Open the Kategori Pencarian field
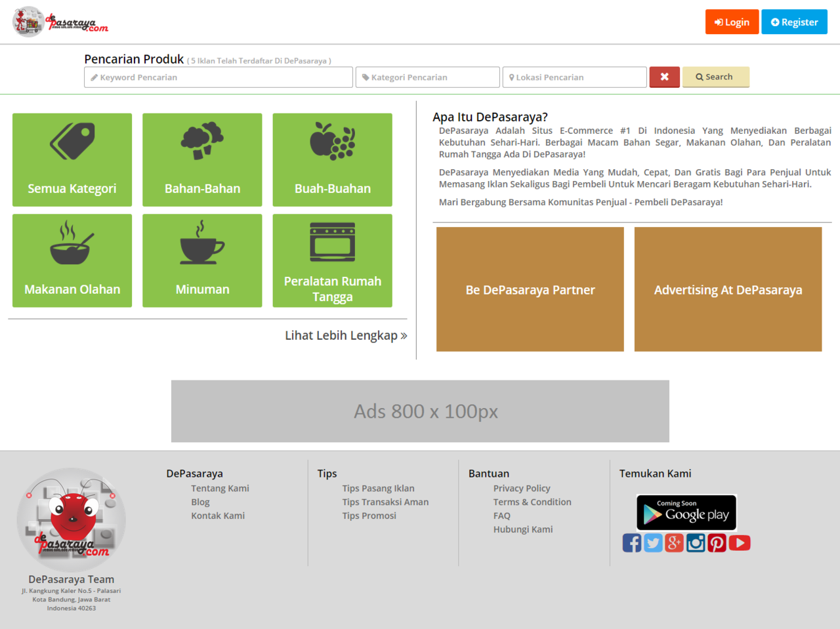This screenshot has height=629, width=840. tap(428, 77)
